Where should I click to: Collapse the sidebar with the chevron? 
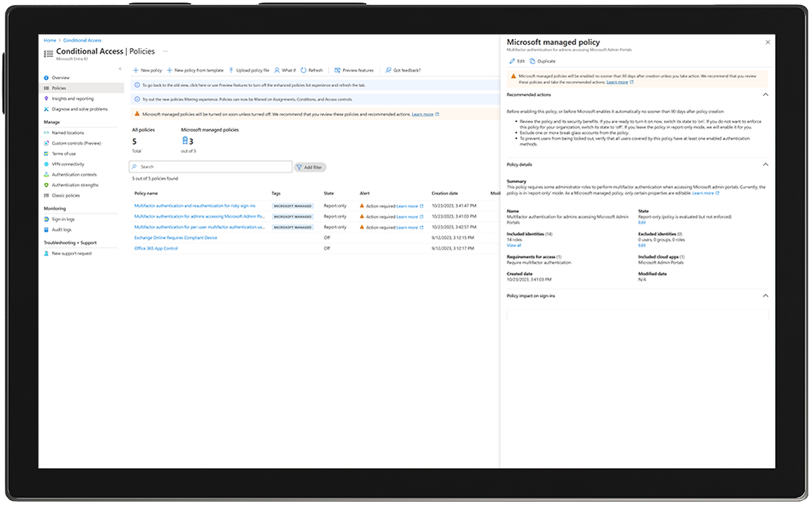pos(120,69)
